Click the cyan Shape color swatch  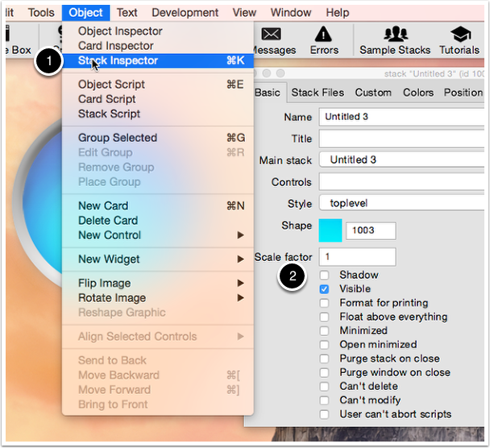point(330,230)
